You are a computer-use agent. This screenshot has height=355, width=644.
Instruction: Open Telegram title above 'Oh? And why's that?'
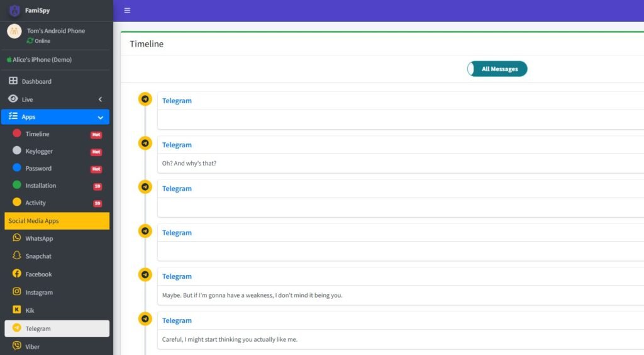pyautogui.click(x=177, y=145)
